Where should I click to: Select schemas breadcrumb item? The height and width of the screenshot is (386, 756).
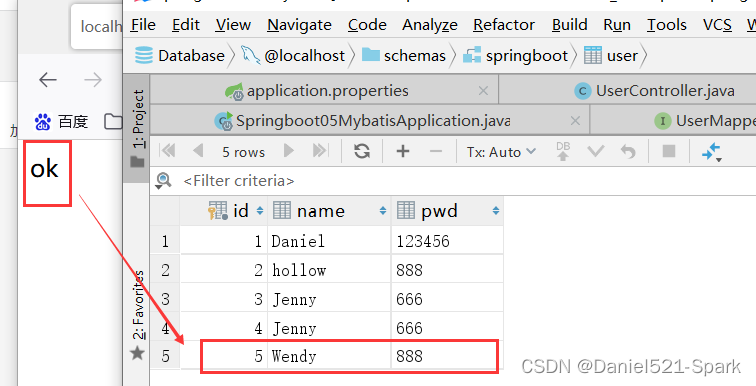click(x=404, y=56)
